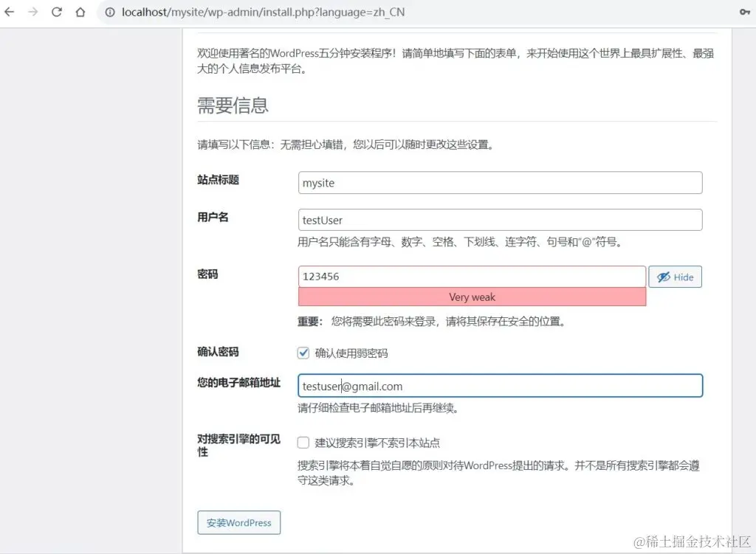This screenshot has width=756, height=554.
Task: Click the 'Very weak' password strength bar
Action: coord(472,297)
